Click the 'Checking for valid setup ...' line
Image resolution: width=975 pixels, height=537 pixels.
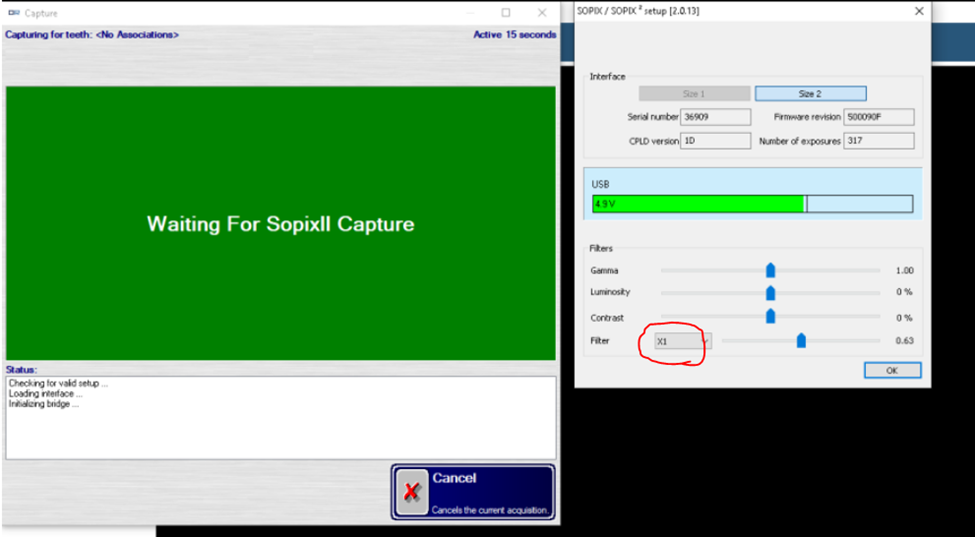pyautogui.click(x=58, y=383)
